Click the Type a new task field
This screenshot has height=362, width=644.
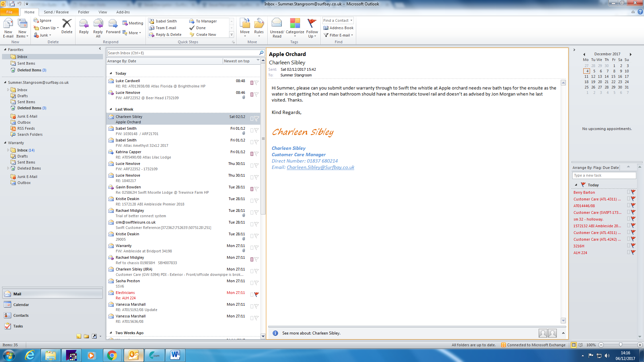[604, 175]
